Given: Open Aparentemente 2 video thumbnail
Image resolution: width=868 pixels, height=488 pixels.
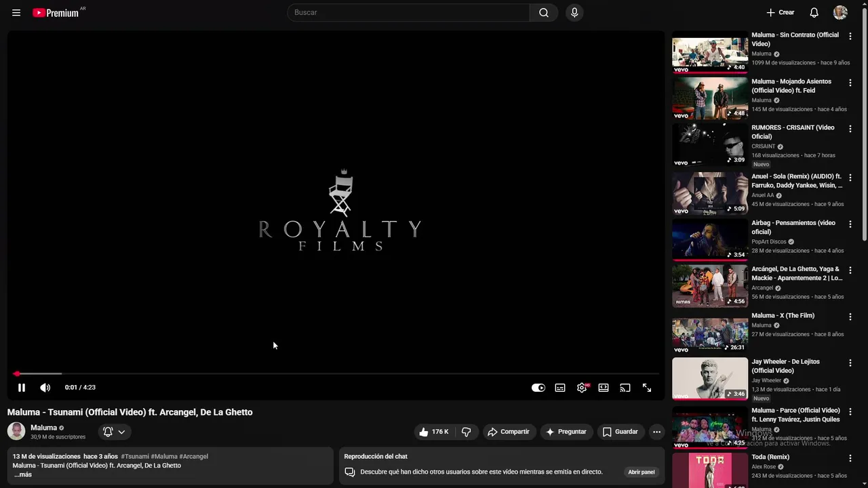Looking at the screenshot, I should (x=710, y=286).
